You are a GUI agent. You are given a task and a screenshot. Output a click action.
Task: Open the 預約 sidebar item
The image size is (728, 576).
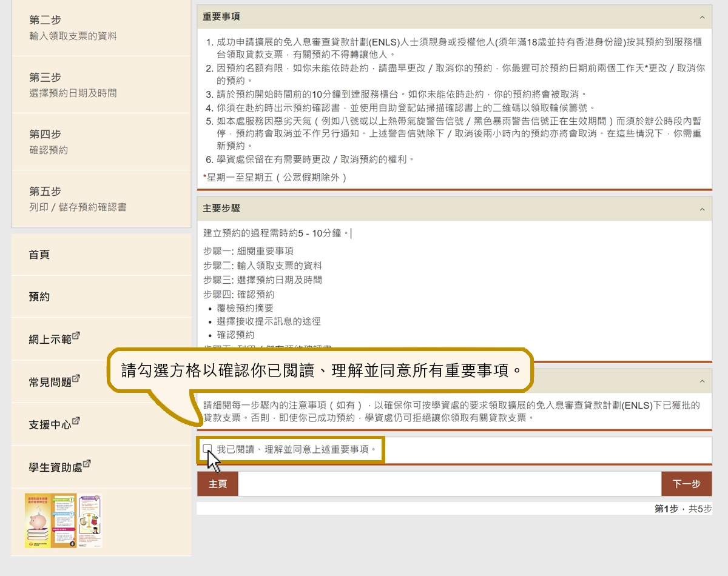[40, 297]
